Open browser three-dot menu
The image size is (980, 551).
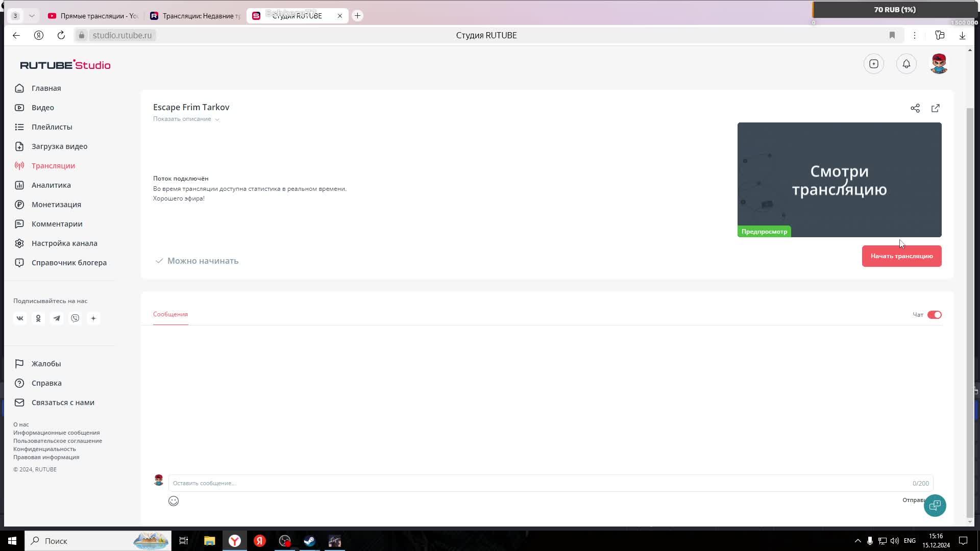click(x=914, y=35)
